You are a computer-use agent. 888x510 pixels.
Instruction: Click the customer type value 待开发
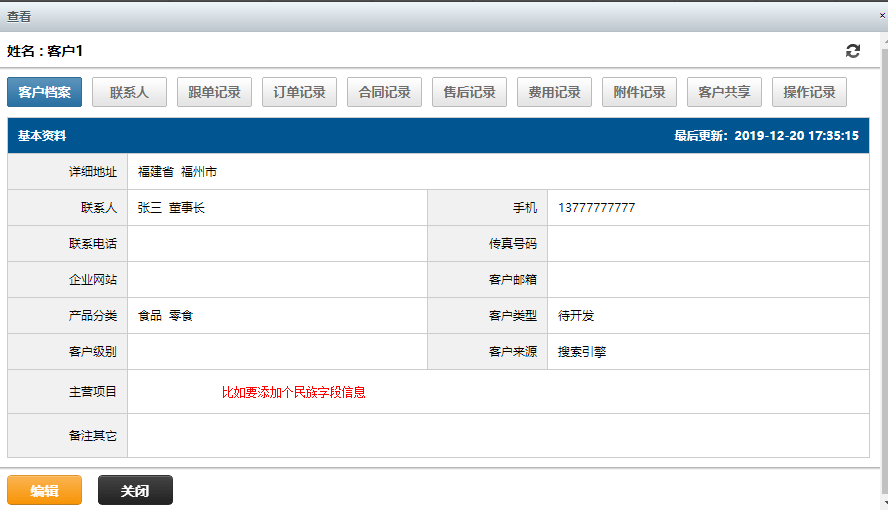pos(576,316)
